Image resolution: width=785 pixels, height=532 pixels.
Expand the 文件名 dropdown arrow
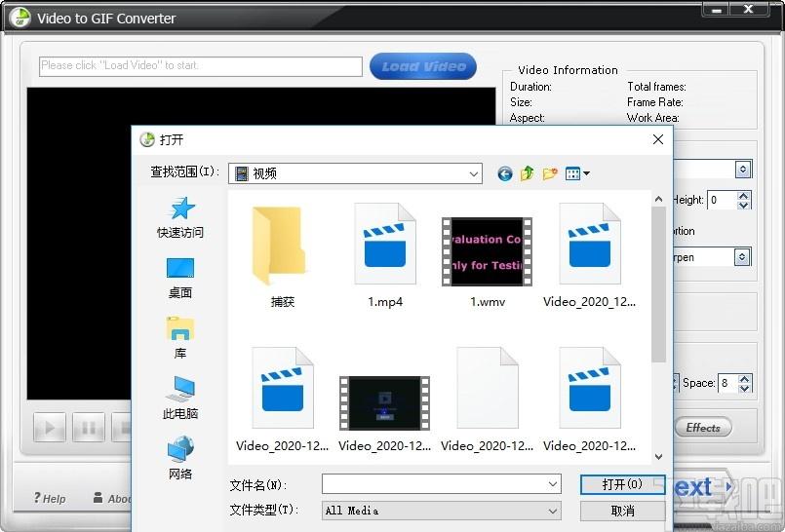pos(553,484)
